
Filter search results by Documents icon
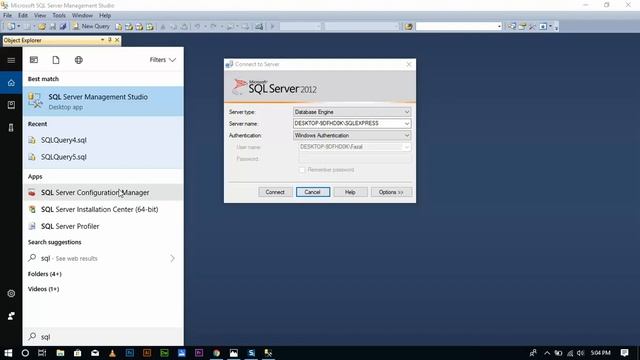click(56, 60)
